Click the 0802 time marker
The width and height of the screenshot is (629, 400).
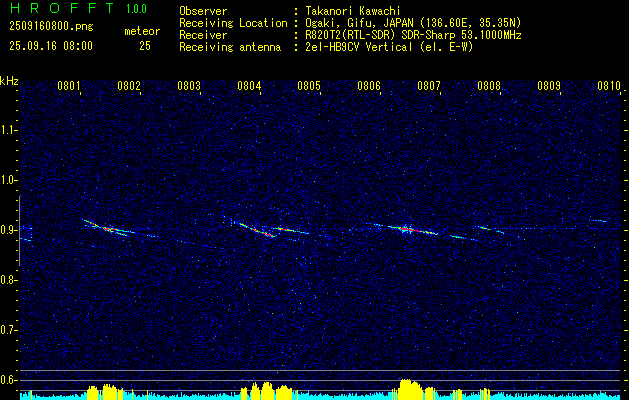click(x=129, y=86)
